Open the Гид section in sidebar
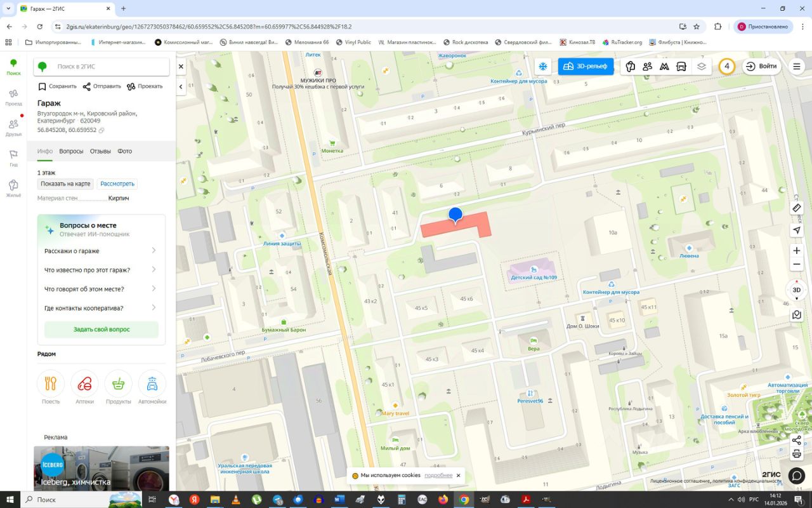The height and width of the screenshot is (508, 812). pos(13,158)
